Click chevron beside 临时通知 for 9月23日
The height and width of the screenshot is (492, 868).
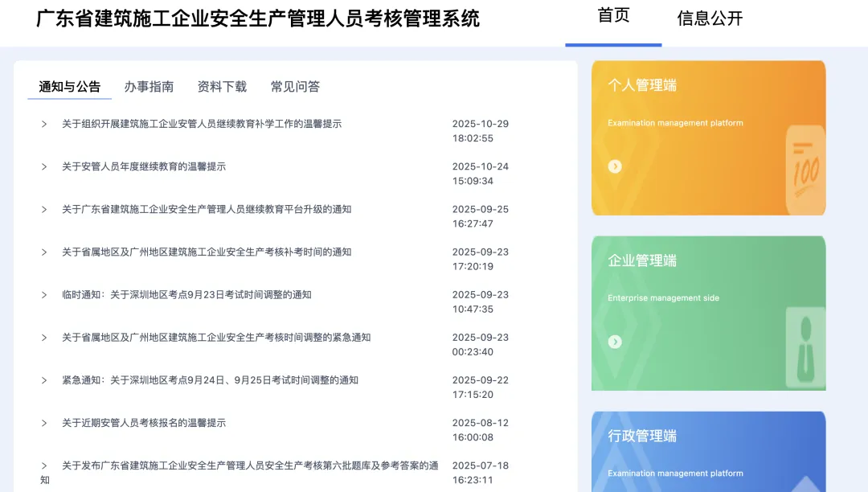44,294
